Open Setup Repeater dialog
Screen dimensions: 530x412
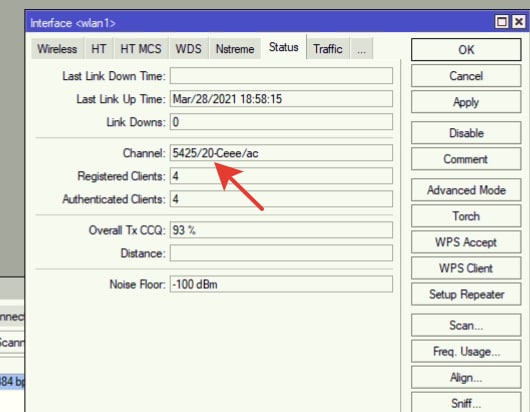point(466,294)
